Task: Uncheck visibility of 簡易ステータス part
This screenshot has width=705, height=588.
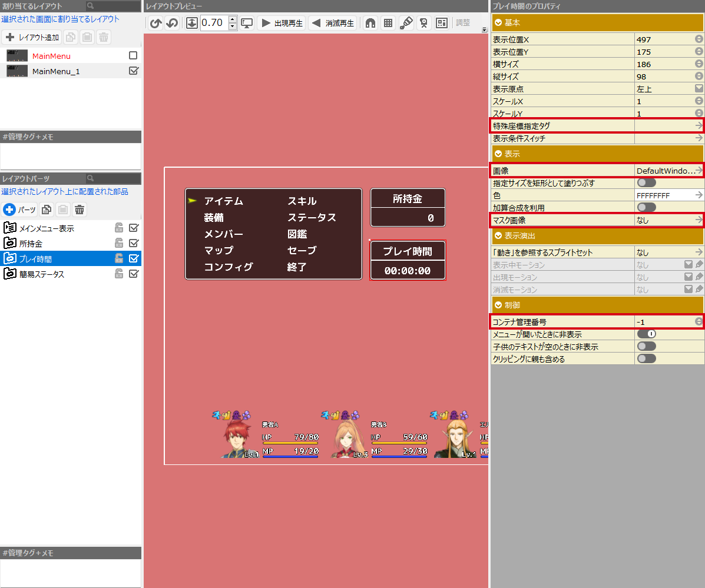Action: coord(134,274)
